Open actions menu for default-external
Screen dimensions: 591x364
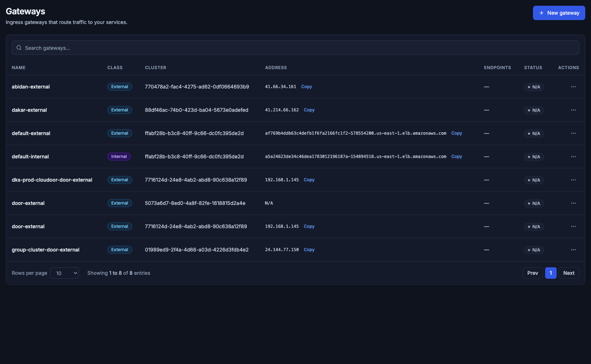(x=573, y=133)
